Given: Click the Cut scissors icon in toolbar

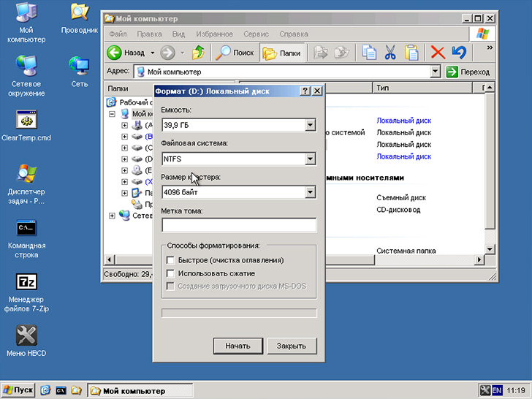Looking at the screenshot, I should click(x=389, y=53).
